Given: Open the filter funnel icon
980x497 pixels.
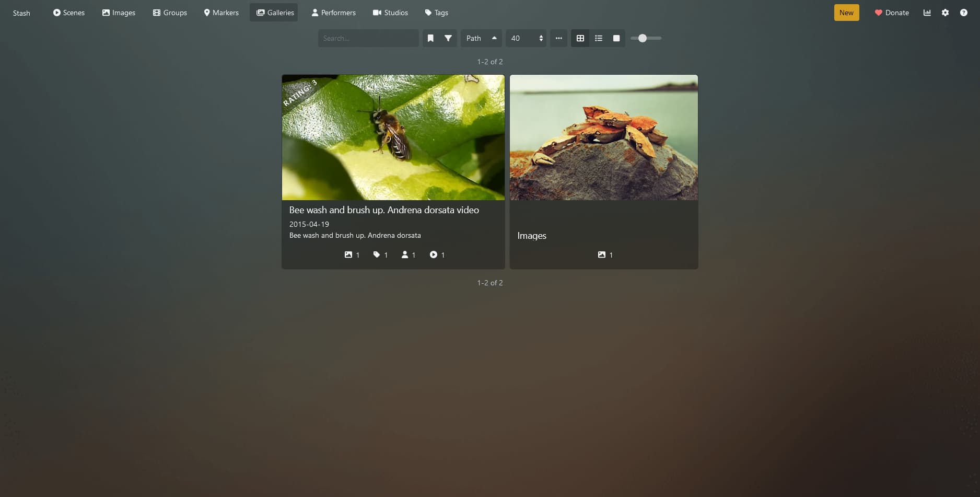Looking at the screenshot, I should coord(448,38).
